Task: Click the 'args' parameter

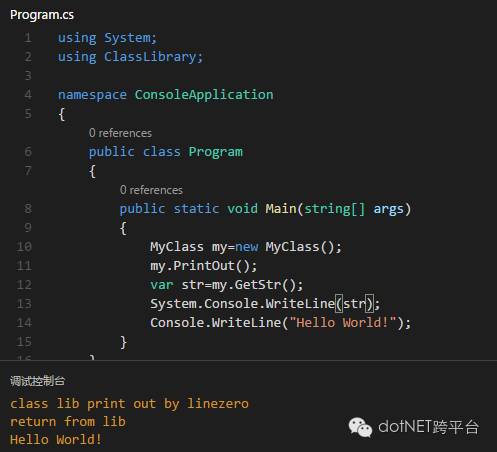Action: pyautogui.click(x=388, y=209)
